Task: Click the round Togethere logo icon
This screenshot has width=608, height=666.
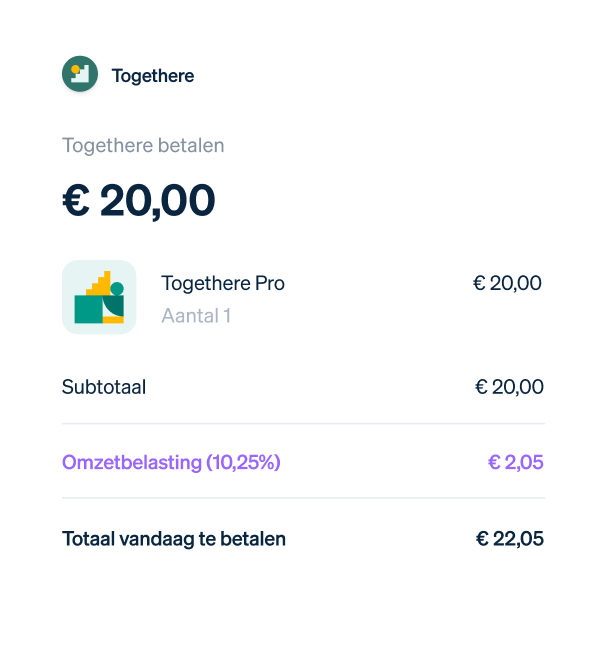Action: click(x=80, y=74)
